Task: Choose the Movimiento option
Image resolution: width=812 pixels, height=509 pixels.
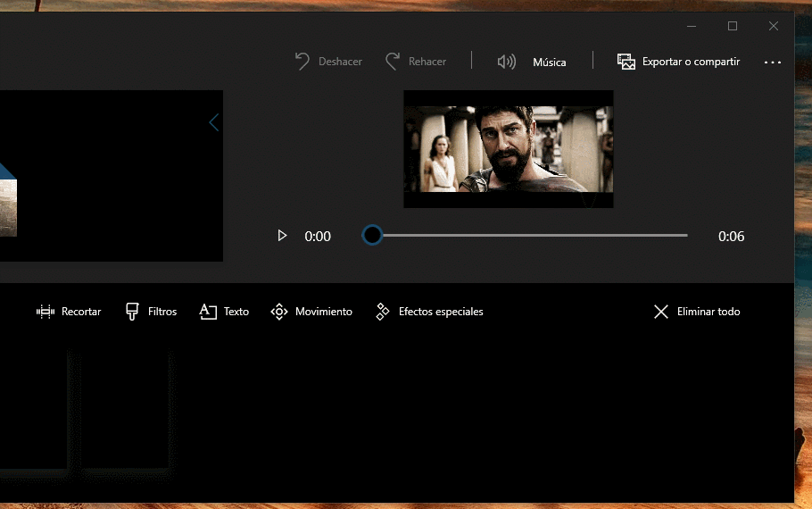Action: 324,312
